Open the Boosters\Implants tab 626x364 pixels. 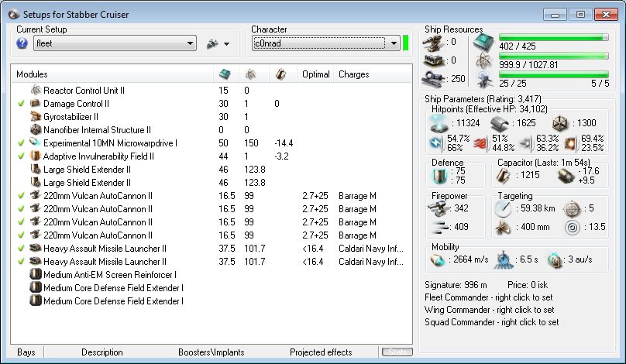[x=212, y=352]
